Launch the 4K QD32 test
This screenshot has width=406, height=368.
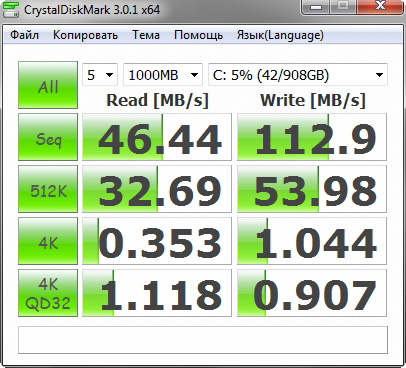(x=48, y=293)
